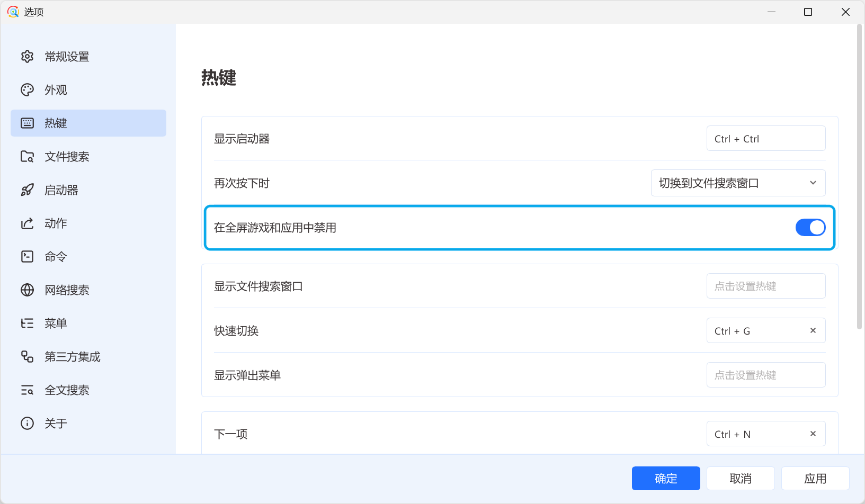The width and height of the screenshot is (865, 504).
Task: Clear the Ctrl + G hotkey with X
Action: pyautogui.click(x=813, y=330)
